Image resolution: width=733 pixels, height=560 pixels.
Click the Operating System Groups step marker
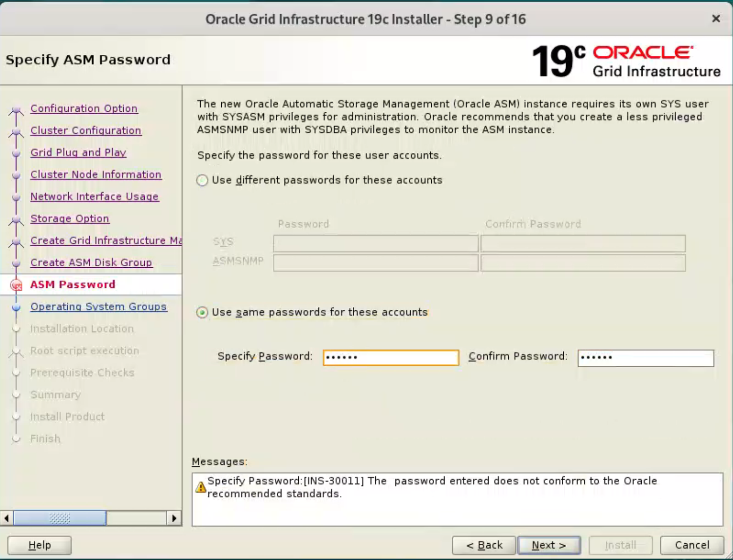pyautogui.click(x=16, y=307)
